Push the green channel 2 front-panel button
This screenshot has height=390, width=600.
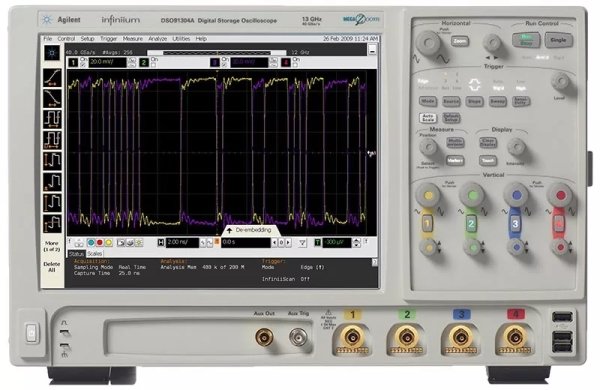471,224
